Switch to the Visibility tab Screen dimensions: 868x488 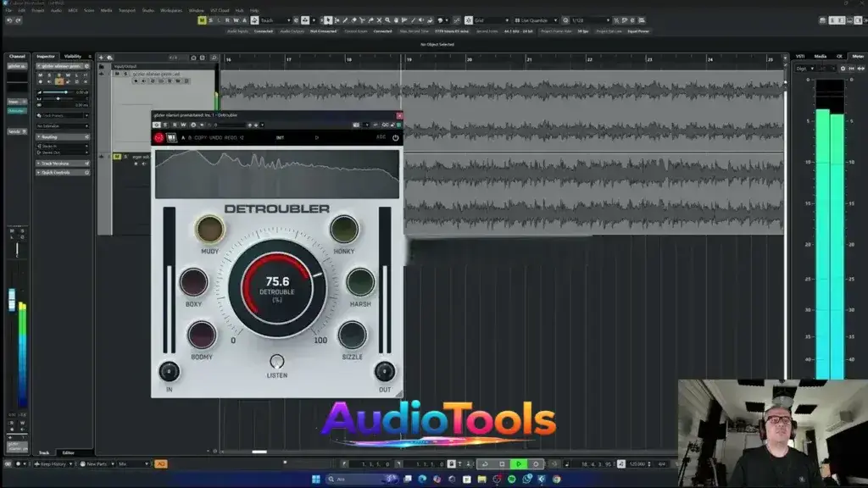point(73,57)
